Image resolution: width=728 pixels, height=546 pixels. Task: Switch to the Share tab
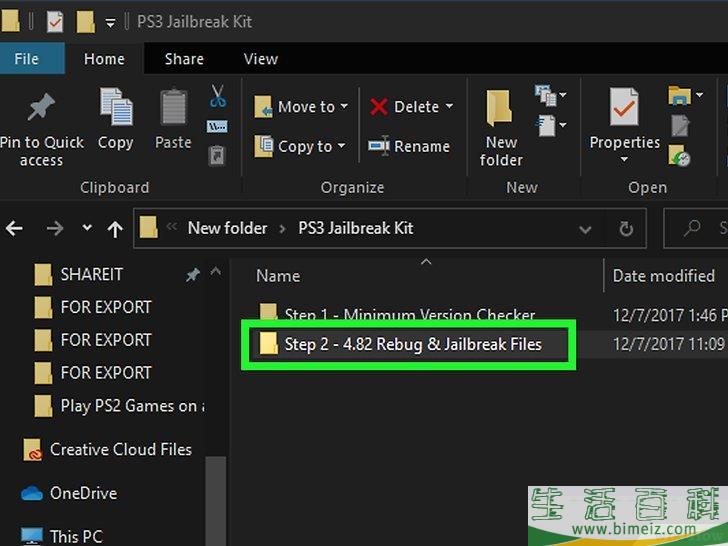[x=184, y=59]
